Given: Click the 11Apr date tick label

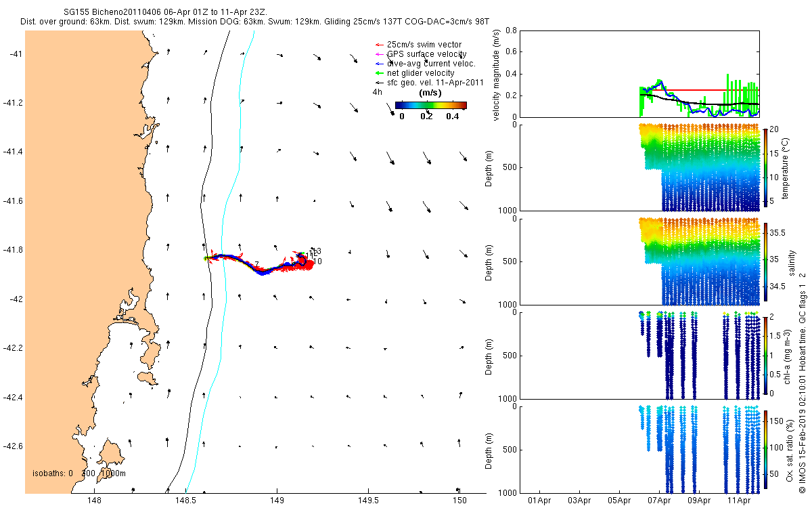Looking at the screenshot, I should point(739,501).
